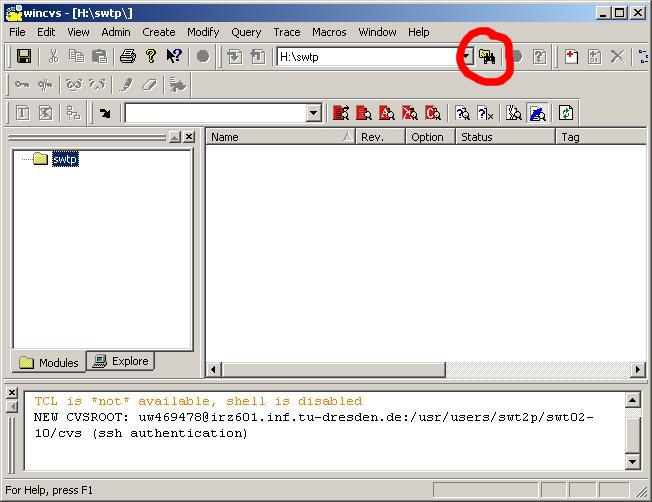Image resolution: width=652 pixels, height=502 pixels.
Task: Toggle the red C show conflicts filter
Action: (x=433, y=113)
